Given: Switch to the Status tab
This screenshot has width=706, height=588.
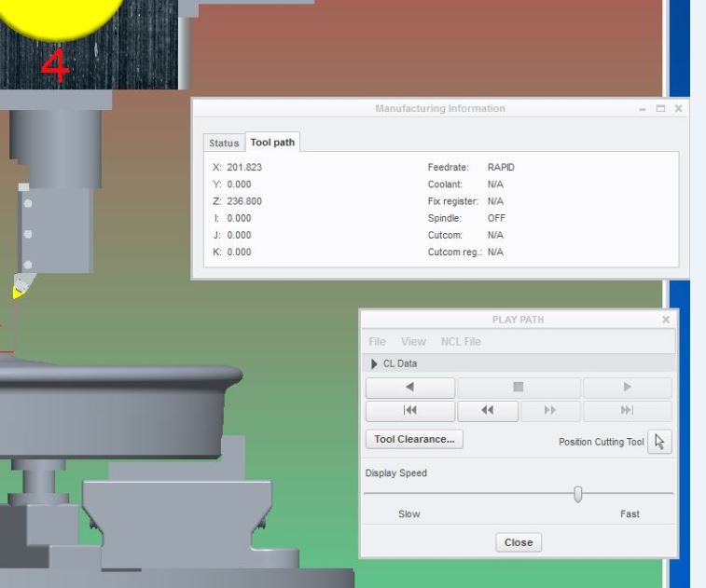Looking at the screenshot, I should tap(224, 144).
